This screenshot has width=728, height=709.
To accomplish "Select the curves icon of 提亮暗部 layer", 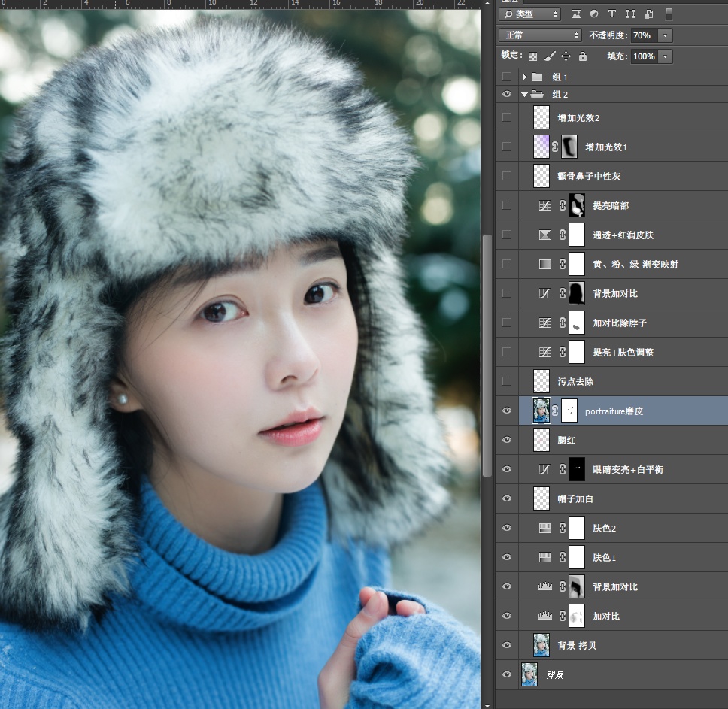I will [545, 205].
